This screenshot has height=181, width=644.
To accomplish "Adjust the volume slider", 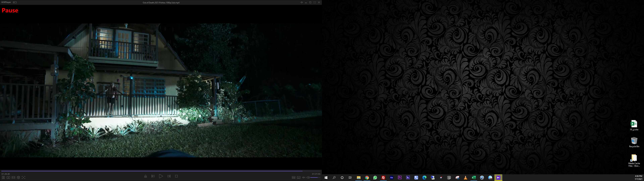I will pyautogui.click(x=315, y=177).
